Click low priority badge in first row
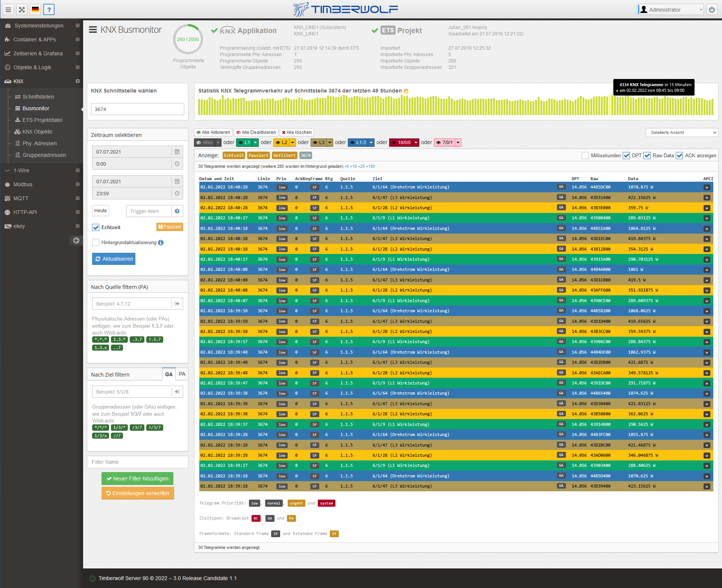722x588 pixels. coord(282,187)
